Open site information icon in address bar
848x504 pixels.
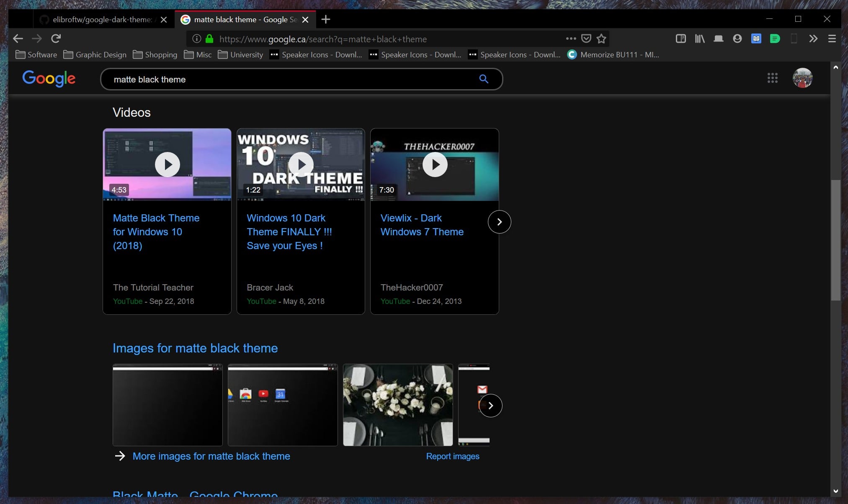tap(196, 39)
